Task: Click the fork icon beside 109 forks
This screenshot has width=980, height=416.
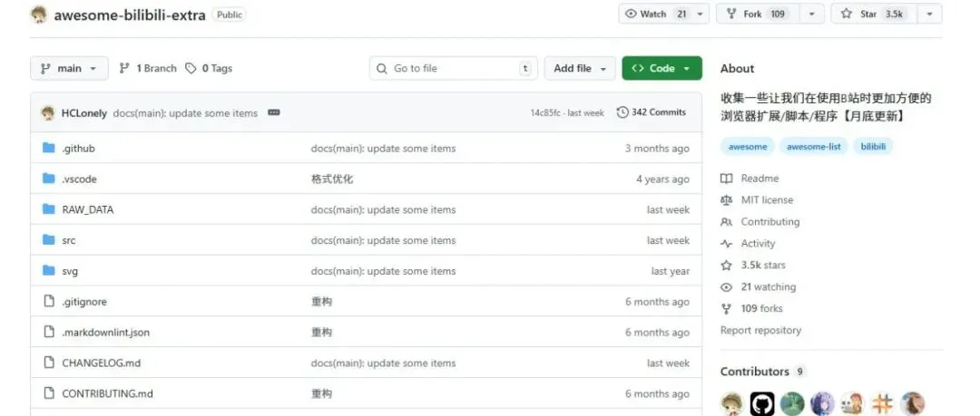Action: pyautogui.click(x=726, y=308)
